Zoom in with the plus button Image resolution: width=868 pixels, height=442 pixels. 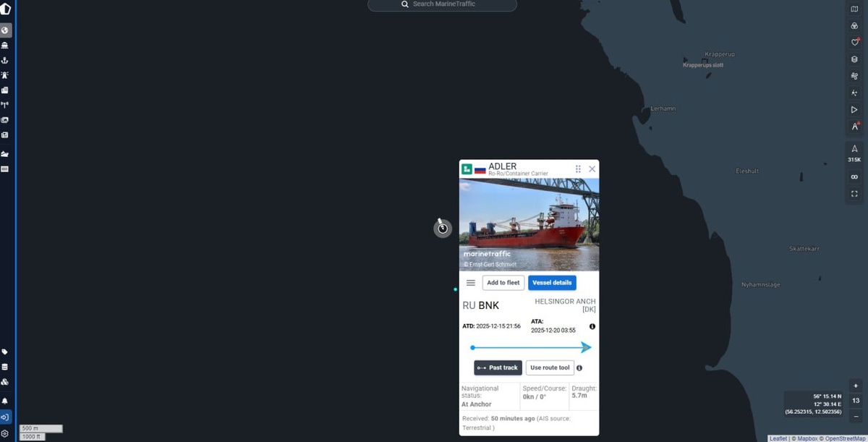click(856, 386)
